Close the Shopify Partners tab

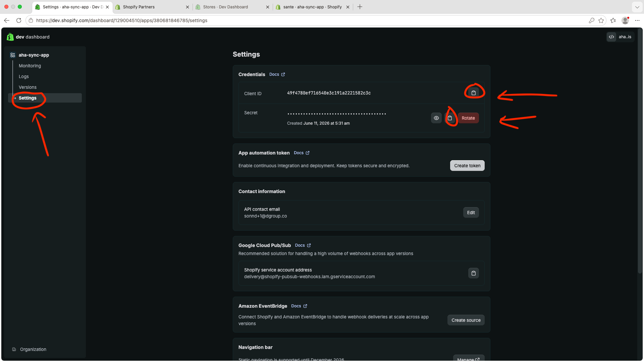(187, 7)
